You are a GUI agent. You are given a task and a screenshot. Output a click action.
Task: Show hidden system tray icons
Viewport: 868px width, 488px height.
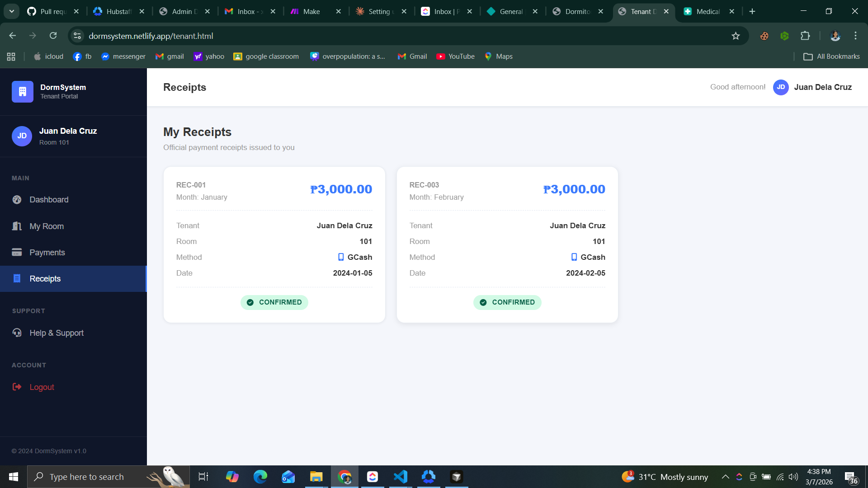[x=725, y=476]
